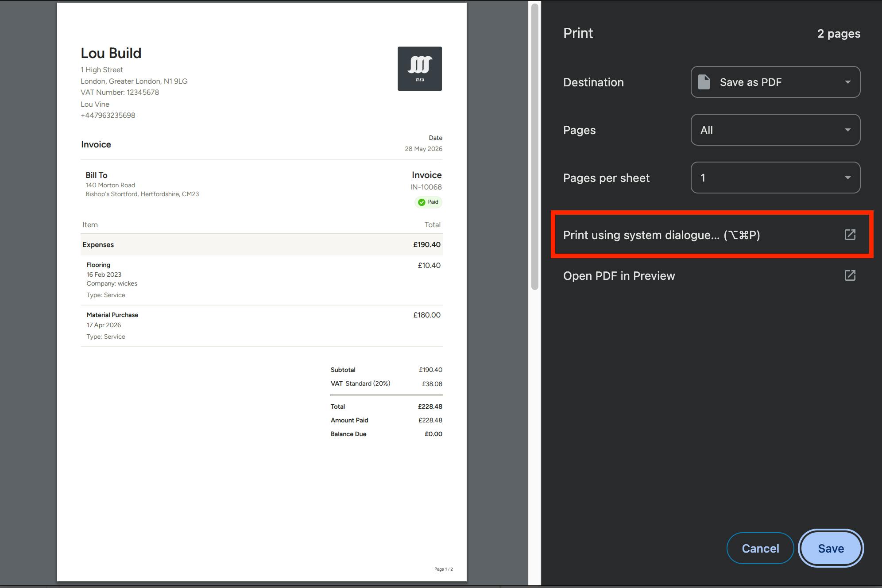Click the PDF file icon in Destination field
Image resolution: width=882 pixels, height=588 pixels.
(x=704, y=82)
